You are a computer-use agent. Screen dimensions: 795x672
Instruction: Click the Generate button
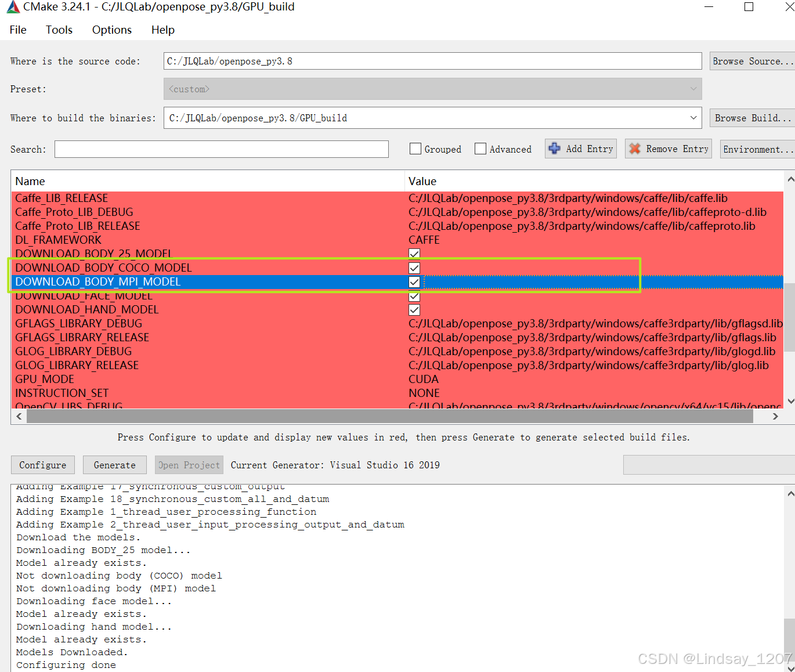(115, 465)
